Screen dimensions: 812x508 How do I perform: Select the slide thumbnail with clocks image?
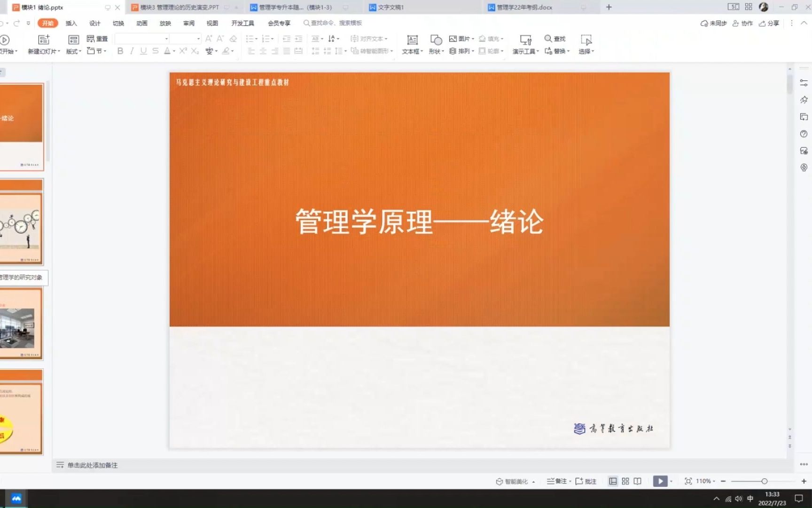click(21, 222)
